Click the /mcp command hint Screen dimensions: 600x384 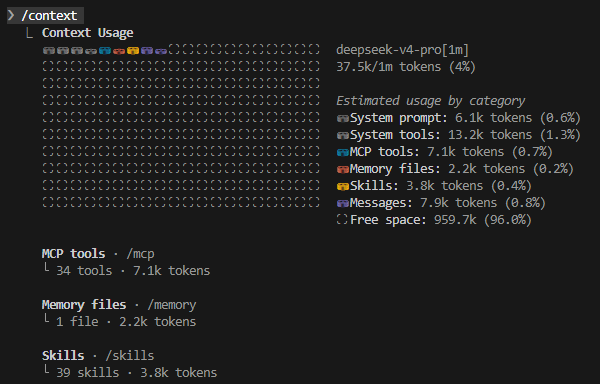click(140, 254)
